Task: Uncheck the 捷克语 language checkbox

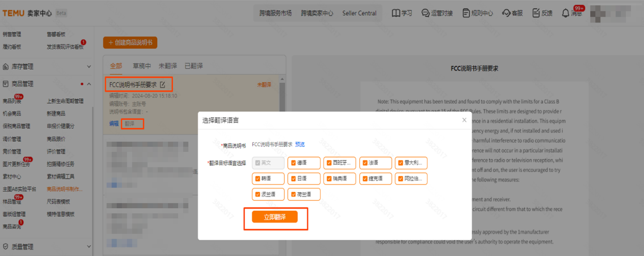Action: [x=365, y=179]
